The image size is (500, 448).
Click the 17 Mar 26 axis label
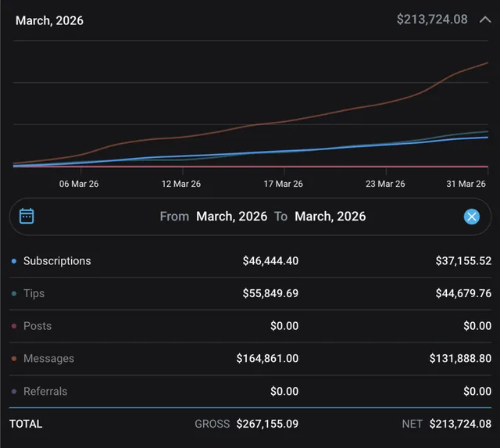[x=283, y=184]
